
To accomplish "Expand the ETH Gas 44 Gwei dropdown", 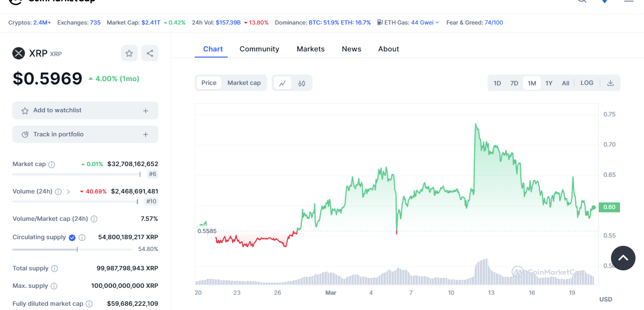I will tap(425, 23).
